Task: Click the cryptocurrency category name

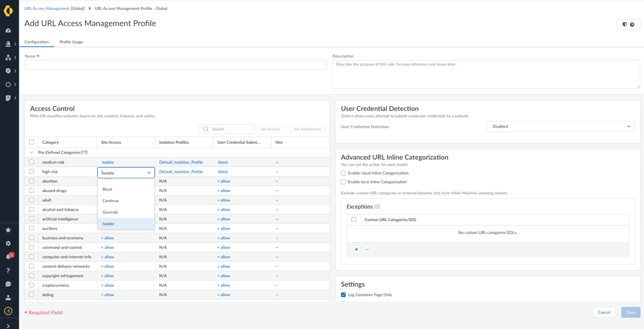Action: coord(56,285)
